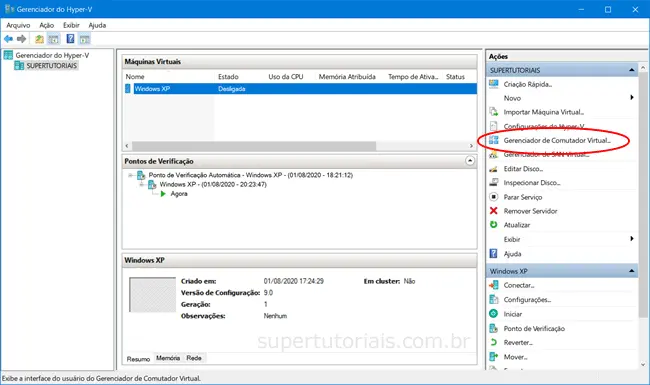
Task: Click the Ajuda question mark icon in Ações
Action: pyautogui.click(x=494, y=253)
